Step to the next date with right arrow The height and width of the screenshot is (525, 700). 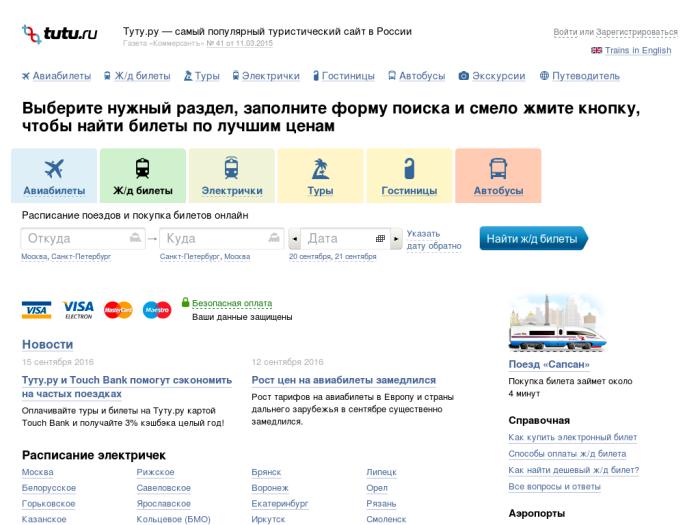[x=396, y=239]
